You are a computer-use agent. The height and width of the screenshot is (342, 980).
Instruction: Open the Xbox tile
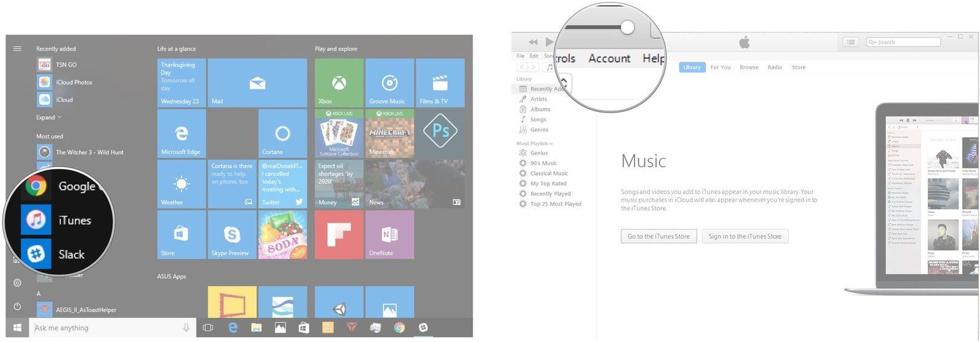tap(339, 83)
